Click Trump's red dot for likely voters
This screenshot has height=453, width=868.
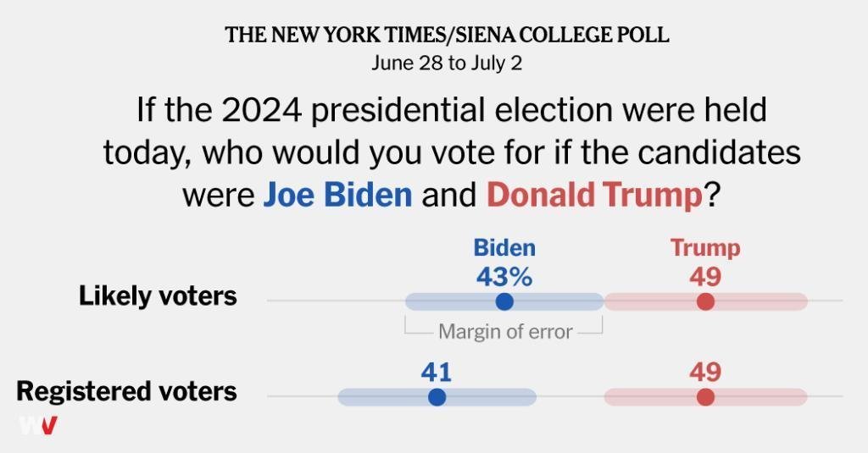(705, 301)
